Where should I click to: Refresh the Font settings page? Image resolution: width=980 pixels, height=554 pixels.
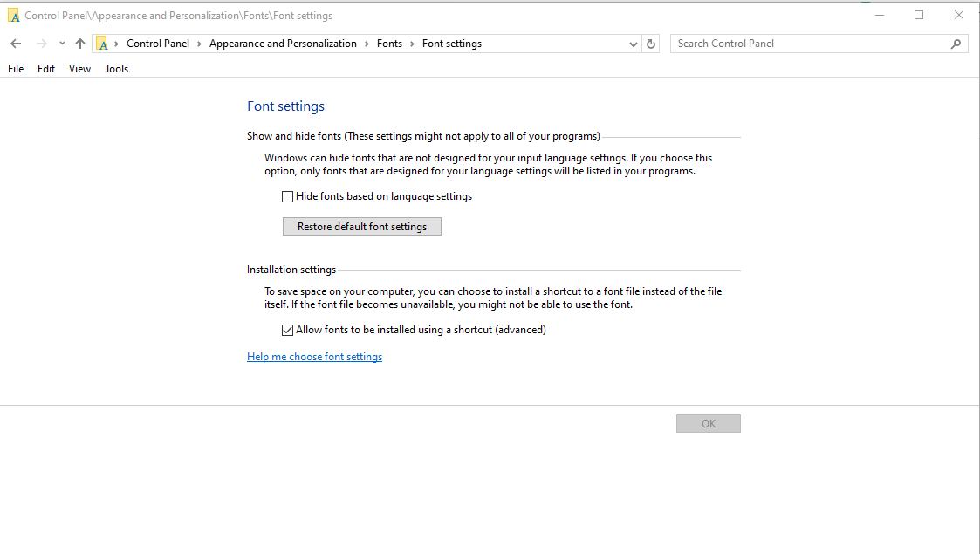[651, 44]
